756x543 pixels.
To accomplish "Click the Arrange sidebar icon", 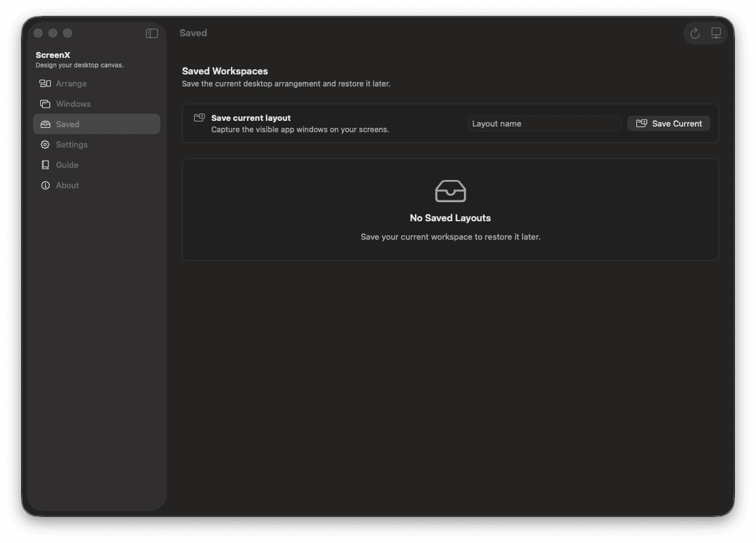I will tap(45, 83).
